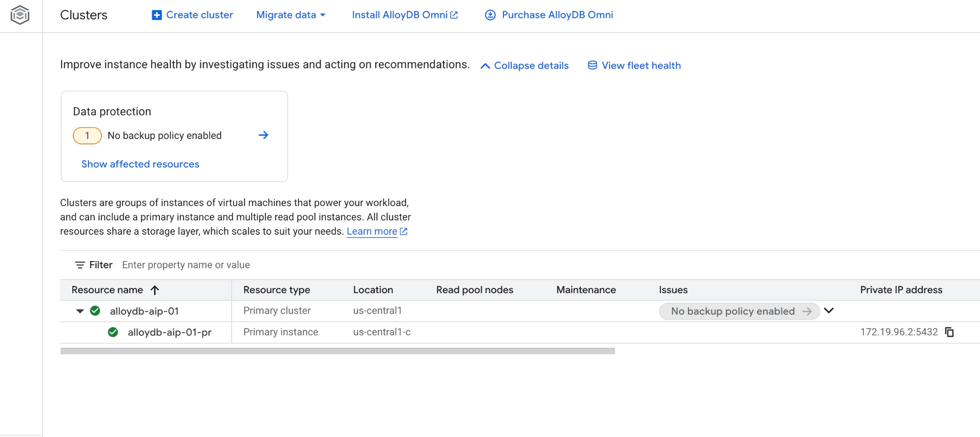
Task: Copy the private IP address 172.19.96.2:5432
Action: pyautogui.click(x=949, y=332)
